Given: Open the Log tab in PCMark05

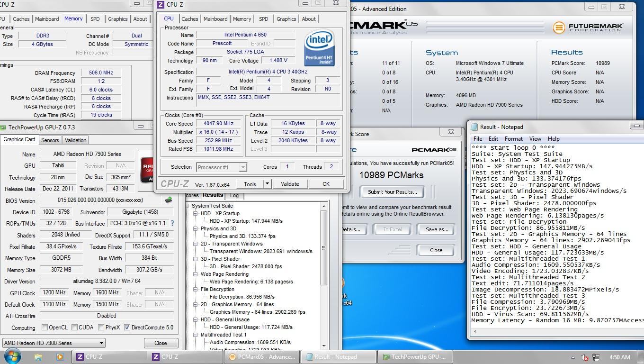Looking at the screenshot, I should pos(234,195).
